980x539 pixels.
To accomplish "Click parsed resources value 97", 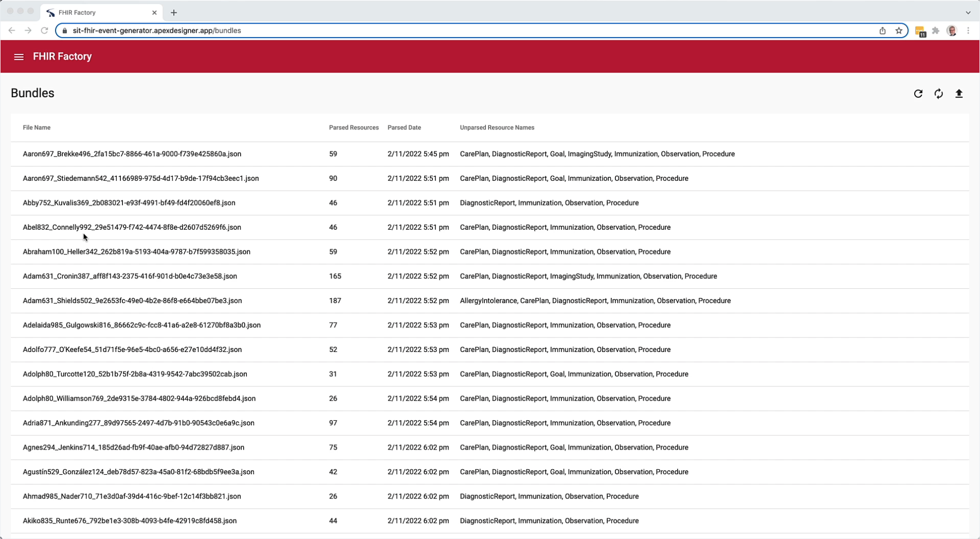I will [x=333, y=423].
